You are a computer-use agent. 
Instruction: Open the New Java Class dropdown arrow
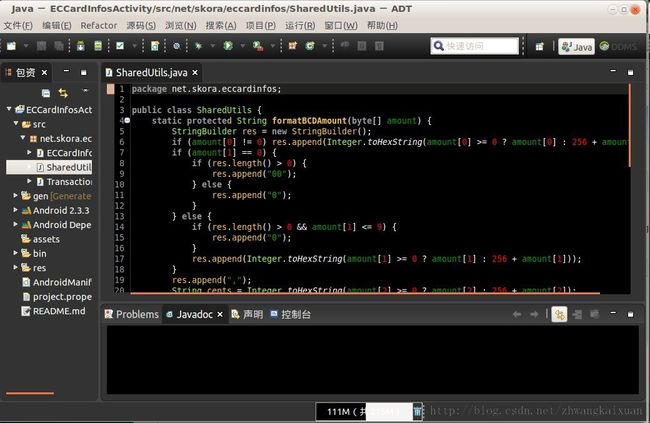(x=325, y=46)
